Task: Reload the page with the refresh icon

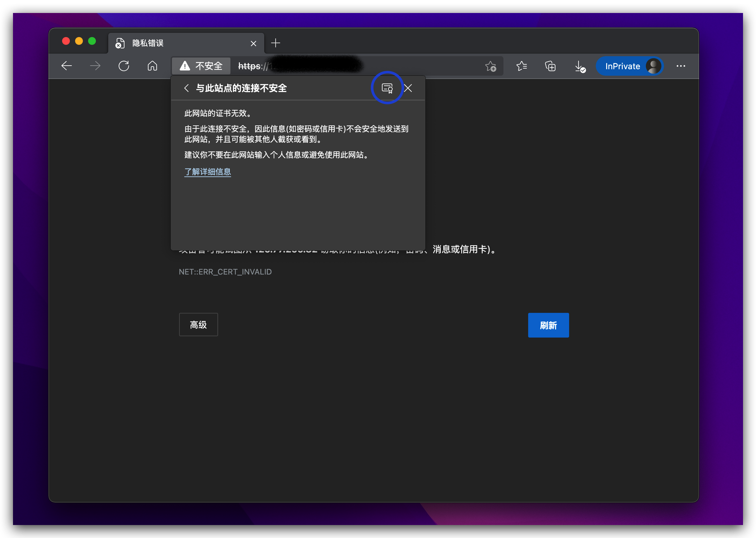Action: click(124, 66)
